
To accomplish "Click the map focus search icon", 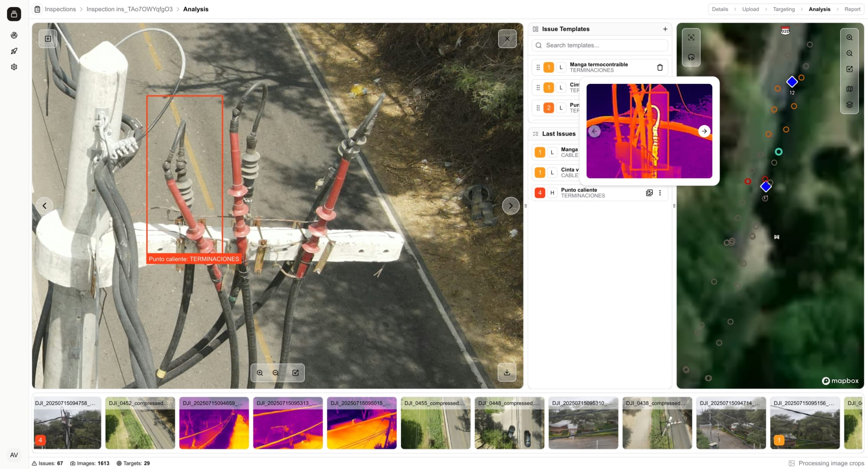I will click(x=691, y=37).
